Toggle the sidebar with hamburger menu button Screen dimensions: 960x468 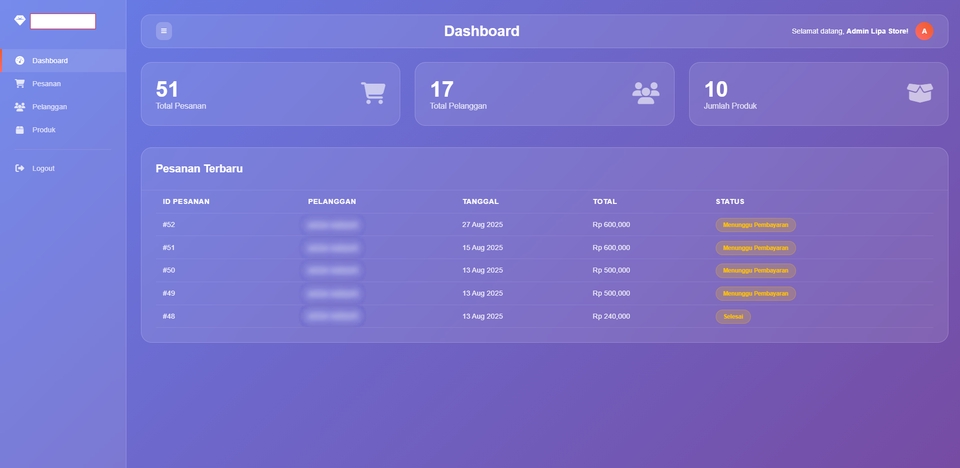pos(163,31)
